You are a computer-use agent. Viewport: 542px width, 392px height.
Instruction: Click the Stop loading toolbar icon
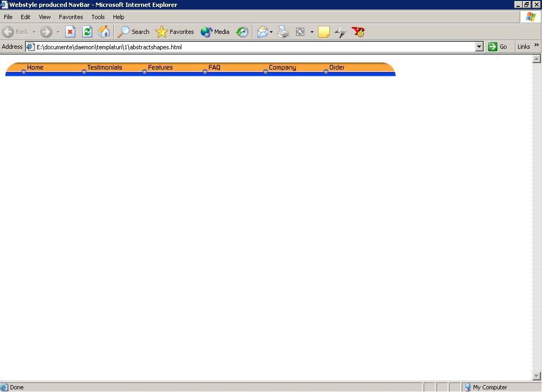[70, 32]
